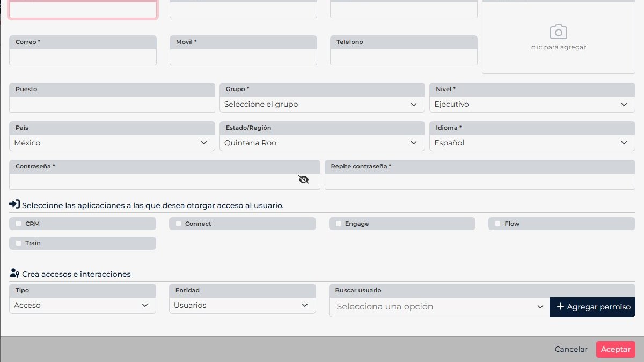Viewport: 644px width, 362px height.
Task: Open the País dropdown showing México
Action: click(112, 143)
